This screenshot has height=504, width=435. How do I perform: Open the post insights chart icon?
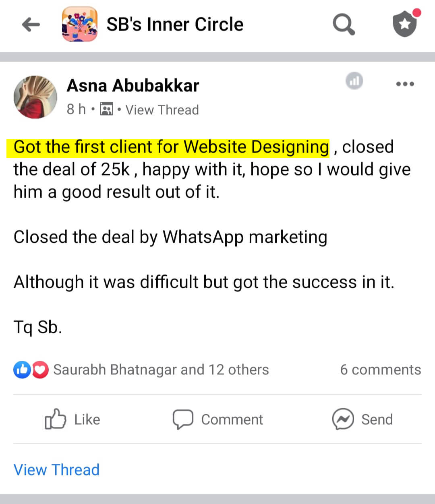(x=354, y=81)
